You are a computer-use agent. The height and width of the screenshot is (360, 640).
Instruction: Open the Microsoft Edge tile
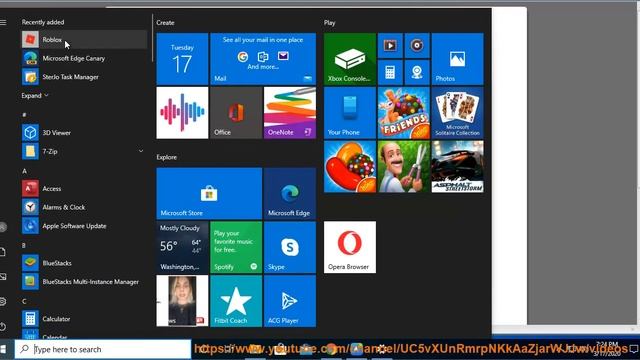(290, 193)
